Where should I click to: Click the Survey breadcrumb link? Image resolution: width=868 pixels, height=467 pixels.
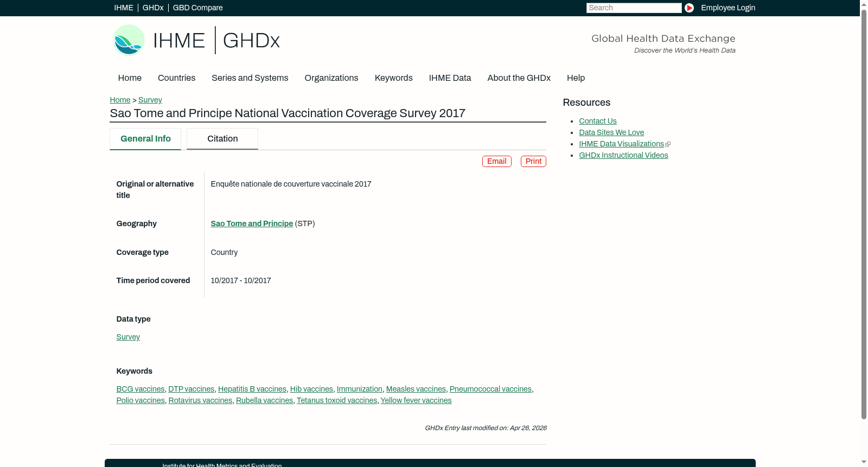point(150,100)
